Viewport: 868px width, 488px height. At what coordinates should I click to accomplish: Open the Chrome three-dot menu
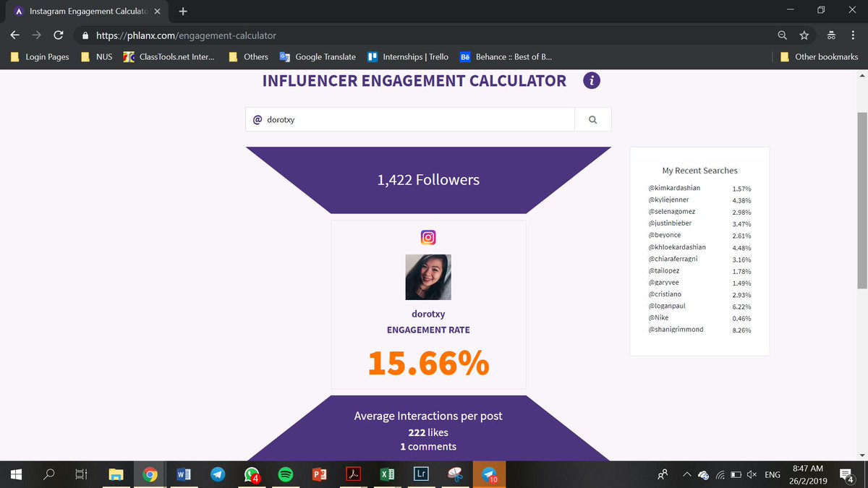852,35
